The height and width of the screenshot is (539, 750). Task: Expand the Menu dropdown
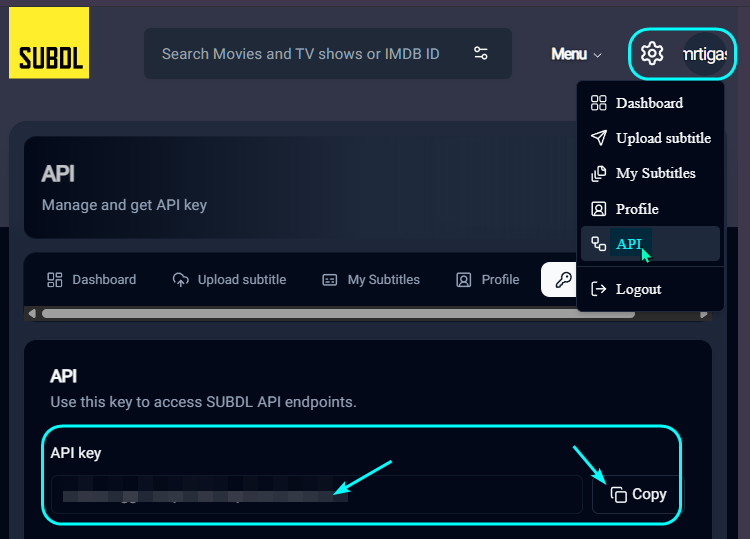(x=577, y=54)
